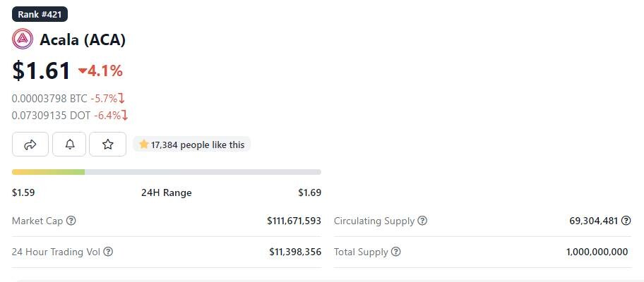This screenshot has height=282, width=644.
Task: Click the 24H Range progress bar
Action: [167, 172]
